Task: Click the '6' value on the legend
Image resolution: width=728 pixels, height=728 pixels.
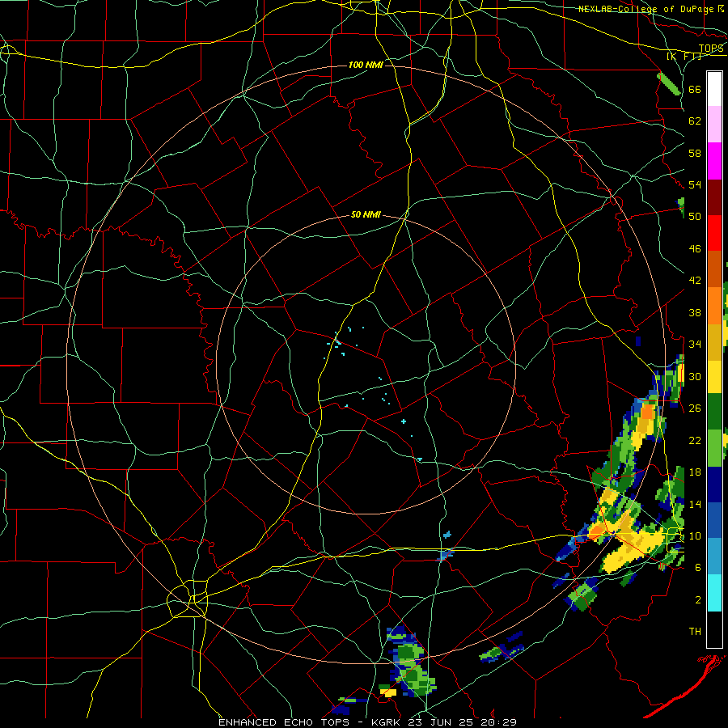Action: pyautogui.click(x=698, y=567)
